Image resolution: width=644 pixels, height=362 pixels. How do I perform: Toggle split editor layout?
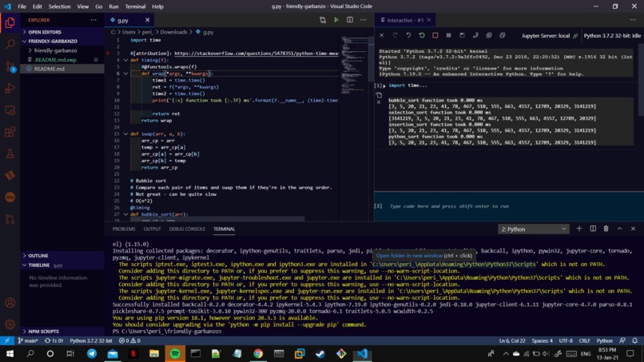tap(349, 20)
